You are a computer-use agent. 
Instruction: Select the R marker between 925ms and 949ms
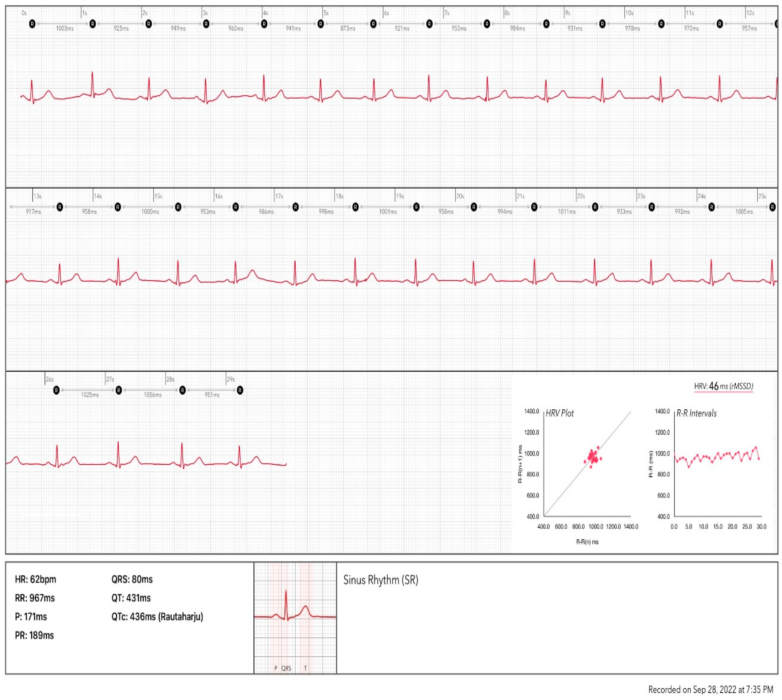(149, 24)
